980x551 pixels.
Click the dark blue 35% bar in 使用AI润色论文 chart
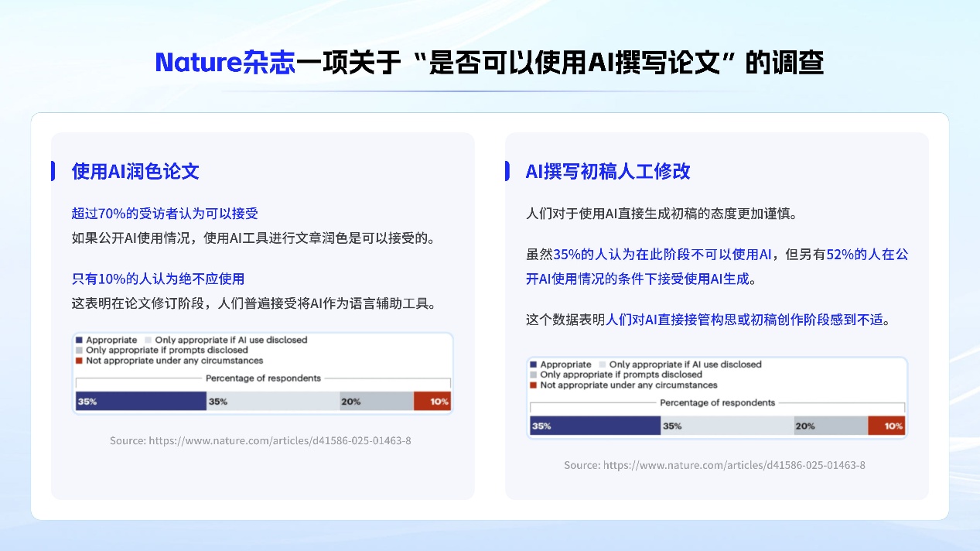(141, 401)
